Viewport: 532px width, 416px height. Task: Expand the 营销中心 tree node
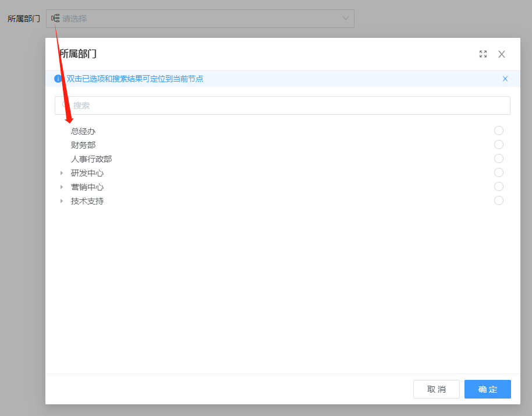[62, 187]
